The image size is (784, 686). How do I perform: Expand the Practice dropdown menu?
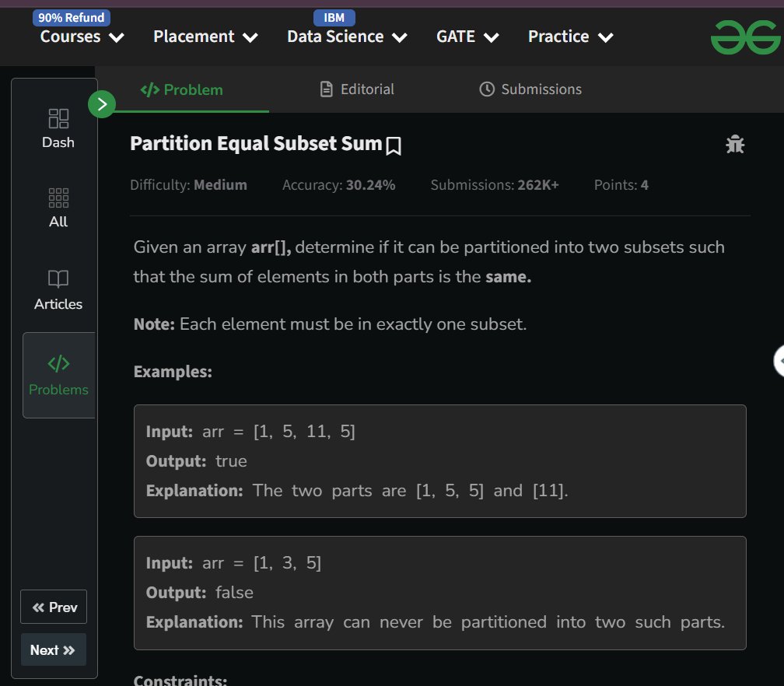571,37
